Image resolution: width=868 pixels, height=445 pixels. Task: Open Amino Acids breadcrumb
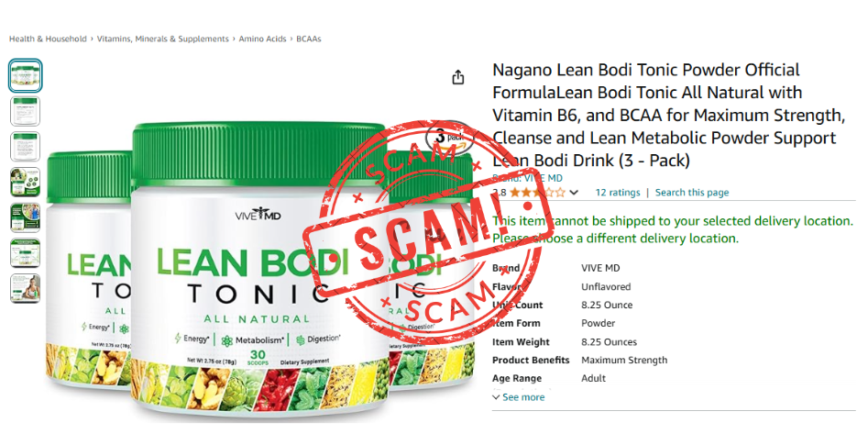click(x=262, y=39)
